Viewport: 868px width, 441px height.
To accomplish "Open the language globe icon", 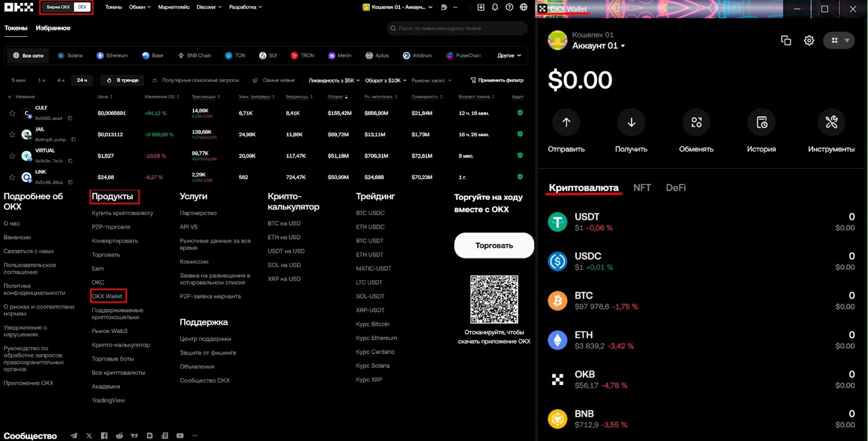I will pos(524,7).
